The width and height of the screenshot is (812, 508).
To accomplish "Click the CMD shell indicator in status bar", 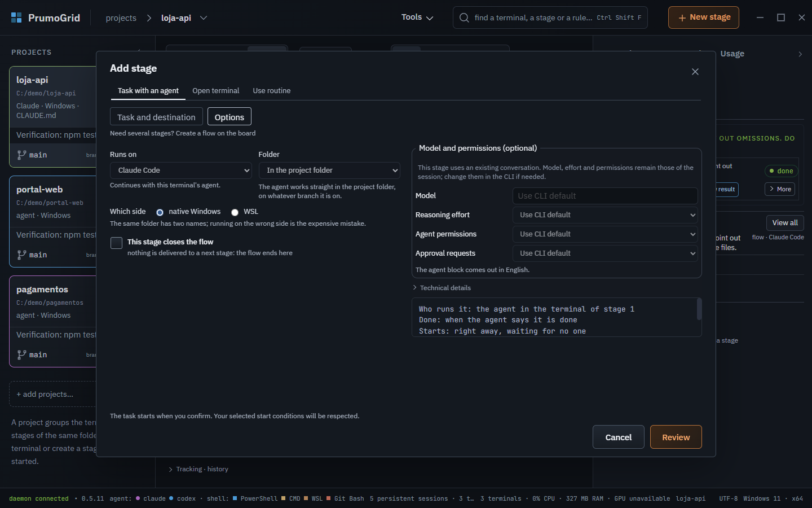I will [291, 498].
